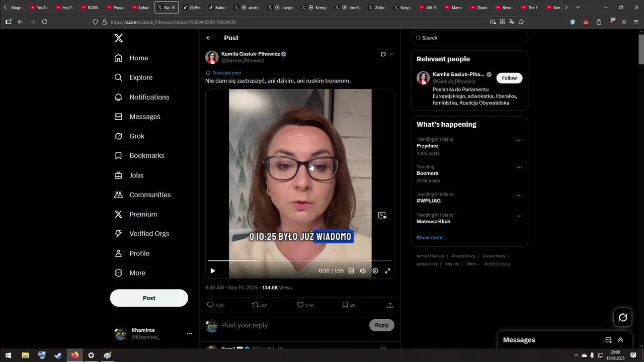Open options for #WPŁJAG trend
The width and height of the screenshot is (644, 362).
(519, 195)
